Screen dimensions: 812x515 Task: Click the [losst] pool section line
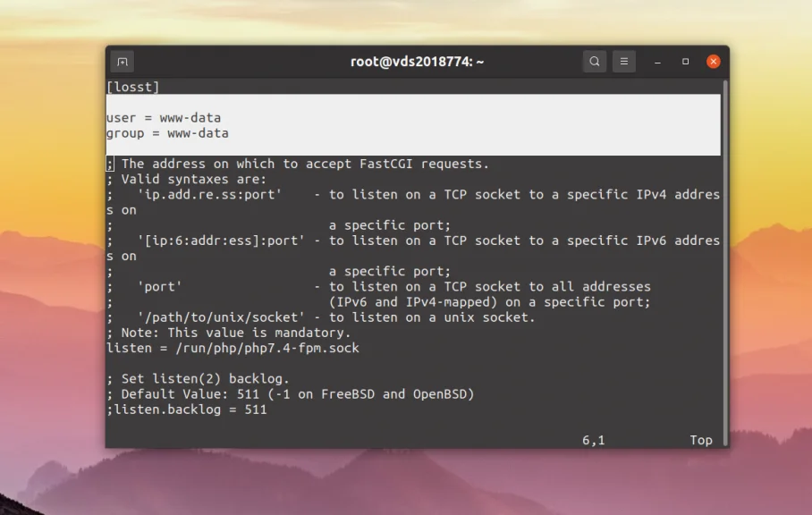tap(133, 87)
